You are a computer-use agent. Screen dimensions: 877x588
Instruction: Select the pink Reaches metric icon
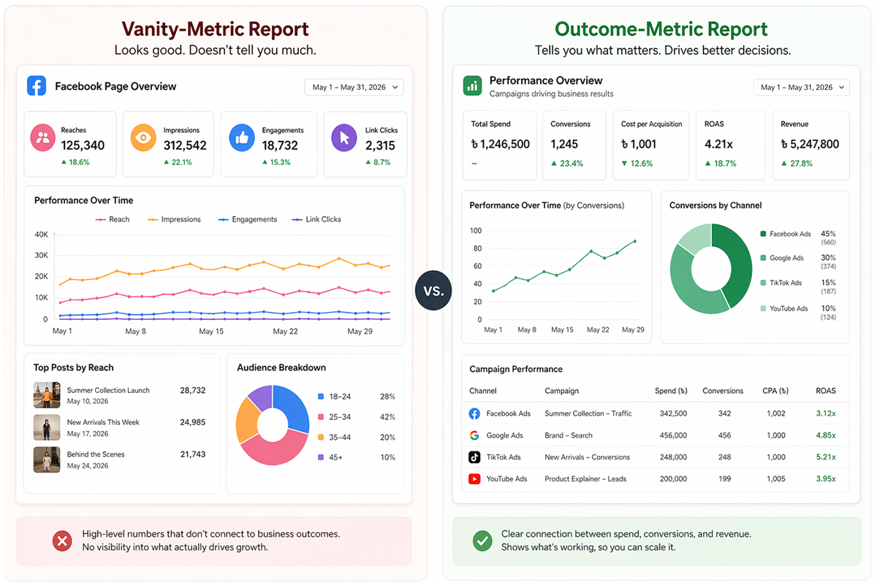42,137
